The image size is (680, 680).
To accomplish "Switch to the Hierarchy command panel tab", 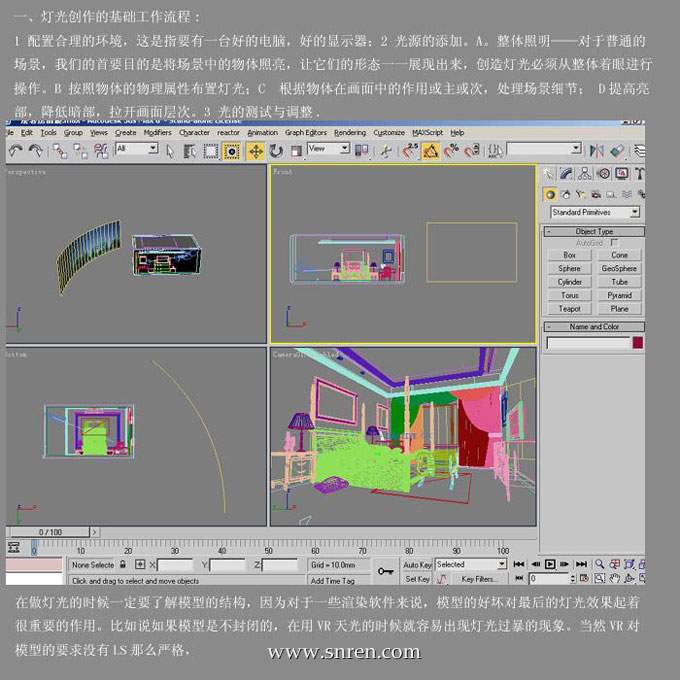I will [585, 174].
